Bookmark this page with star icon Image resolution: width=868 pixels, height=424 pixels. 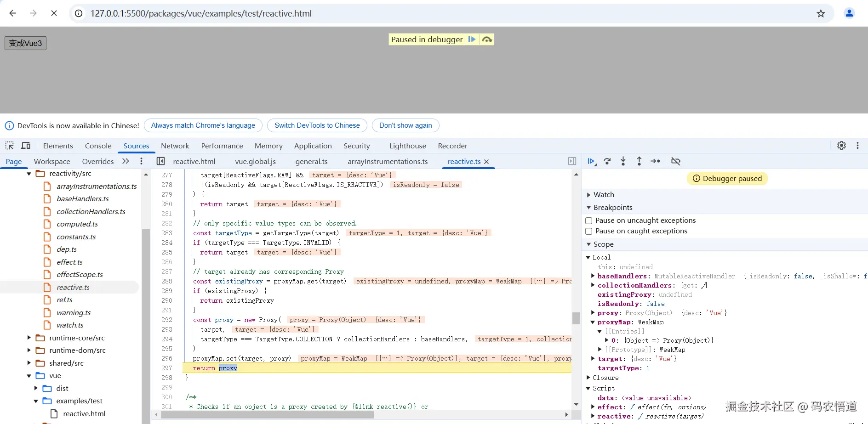(x=821, y=13)
